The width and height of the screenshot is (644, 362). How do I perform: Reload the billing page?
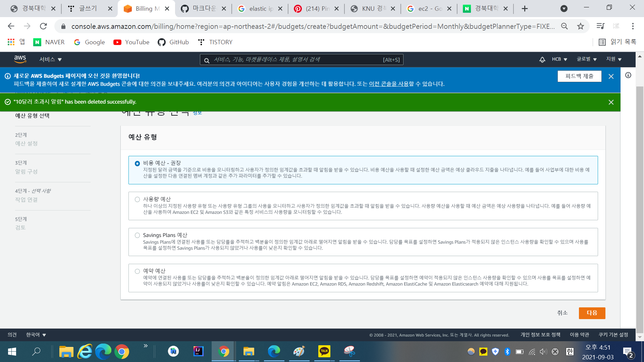43,26
